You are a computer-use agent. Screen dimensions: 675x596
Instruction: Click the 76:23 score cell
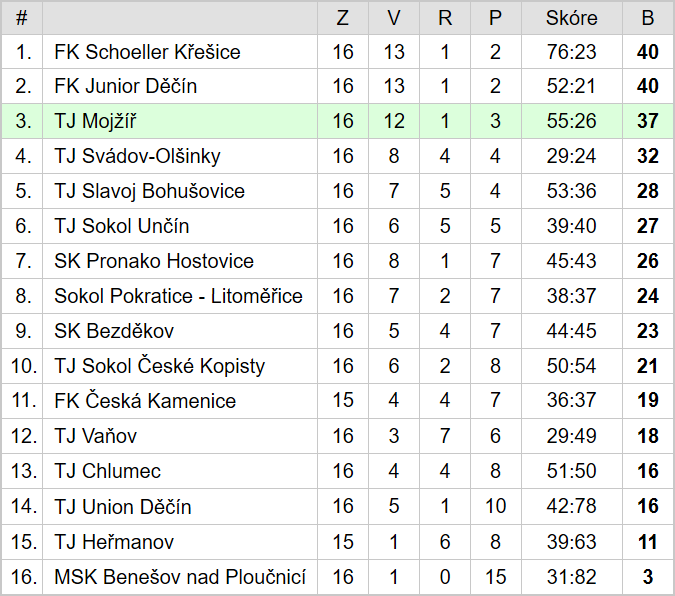[x=572, y=52]
